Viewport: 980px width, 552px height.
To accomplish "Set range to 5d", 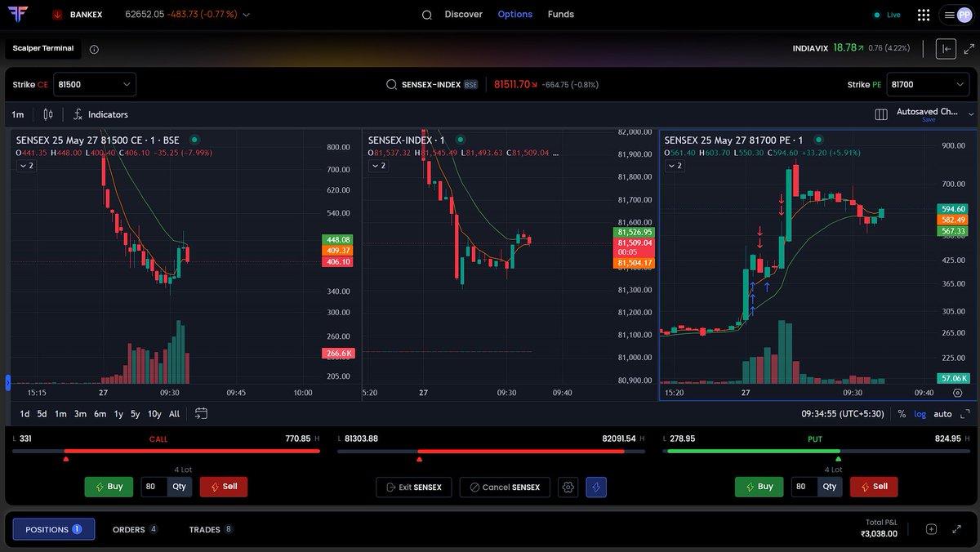I will [42, 414].
